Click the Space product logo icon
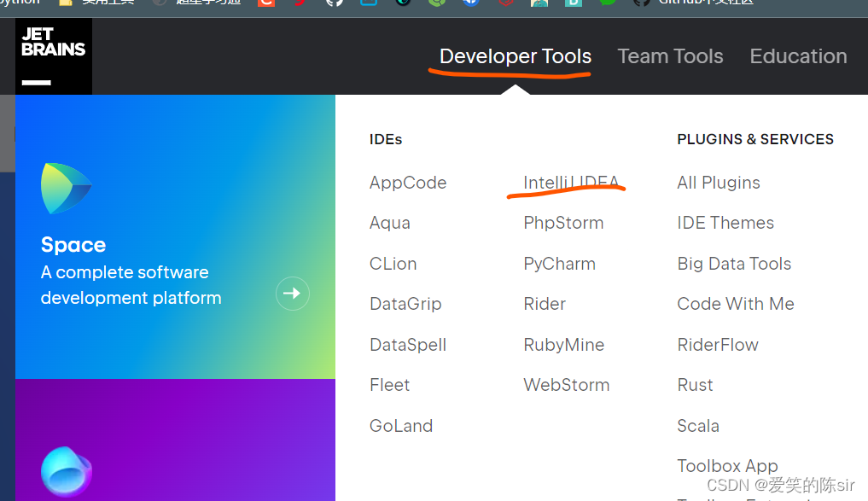 (66, 189)
